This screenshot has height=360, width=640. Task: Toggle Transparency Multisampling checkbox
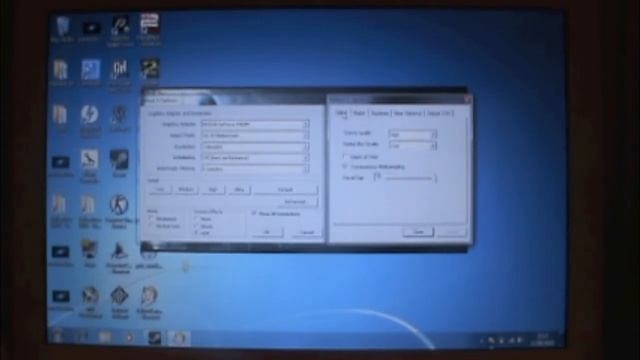(345, 167)
